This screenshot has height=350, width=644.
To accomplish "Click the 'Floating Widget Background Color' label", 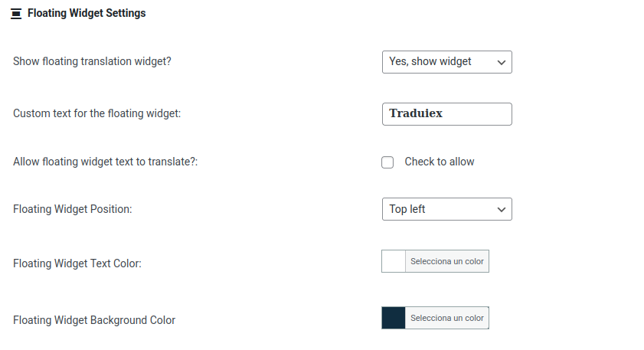I will click(x=94, y=320).
